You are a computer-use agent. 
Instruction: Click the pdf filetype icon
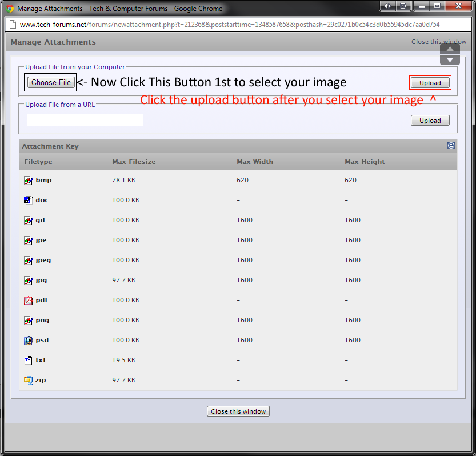28,300
